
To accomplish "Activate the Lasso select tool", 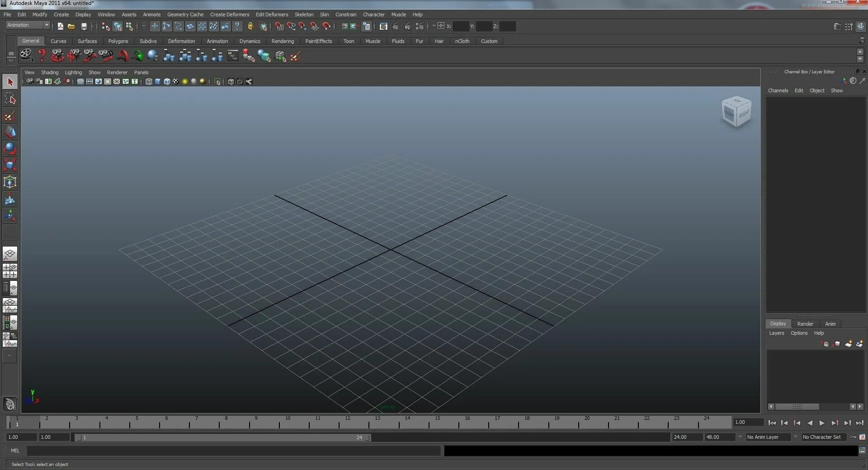I will [x=10, y=99].
